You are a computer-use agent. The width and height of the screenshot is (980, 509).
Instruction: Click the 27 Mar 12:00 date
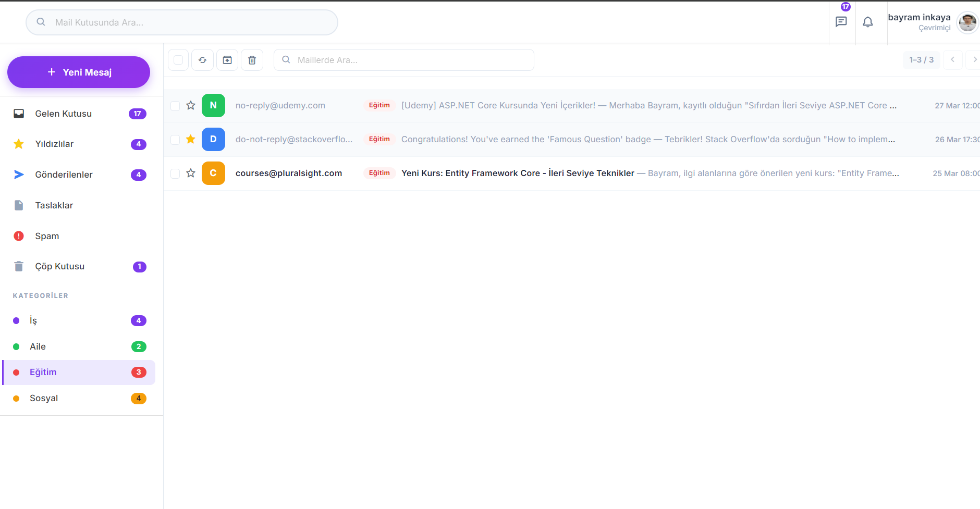click(x=957, y=106)
